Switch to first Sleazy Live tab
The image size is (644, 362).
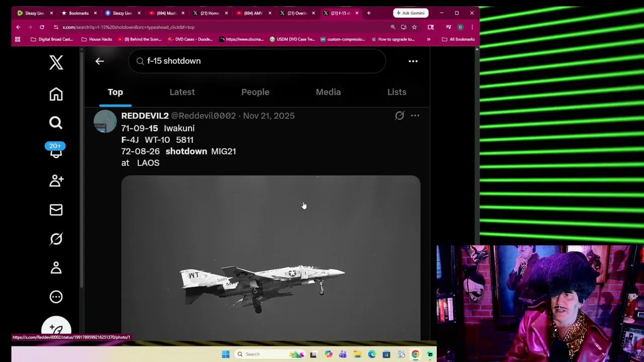[34, 13]
